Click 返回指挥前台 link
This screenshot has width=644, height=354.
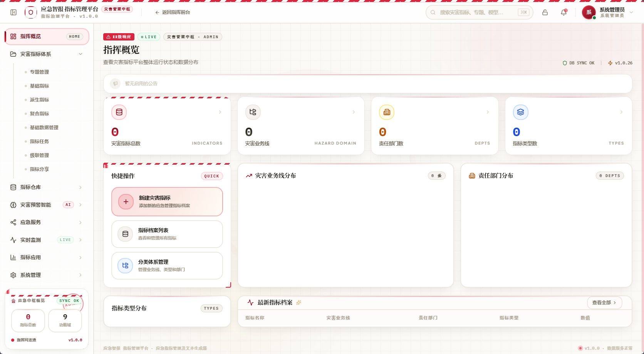pyautogui.click(x=173, y=12)
